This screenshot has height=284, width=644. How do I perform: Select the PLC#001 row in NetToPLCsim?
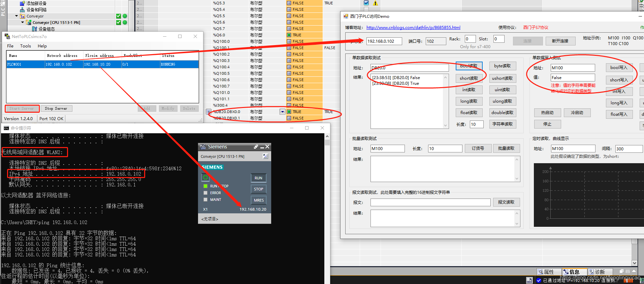[102, 64]
